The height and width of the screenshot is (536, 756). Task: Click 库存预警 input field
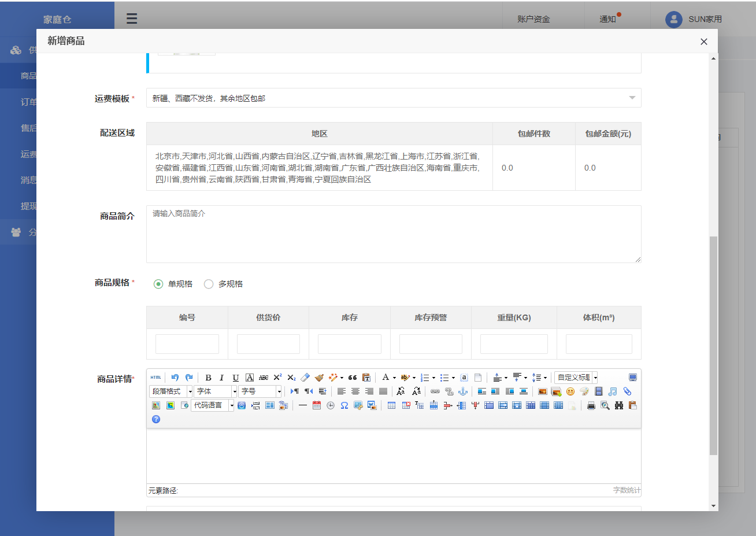(x=431, y=344)
